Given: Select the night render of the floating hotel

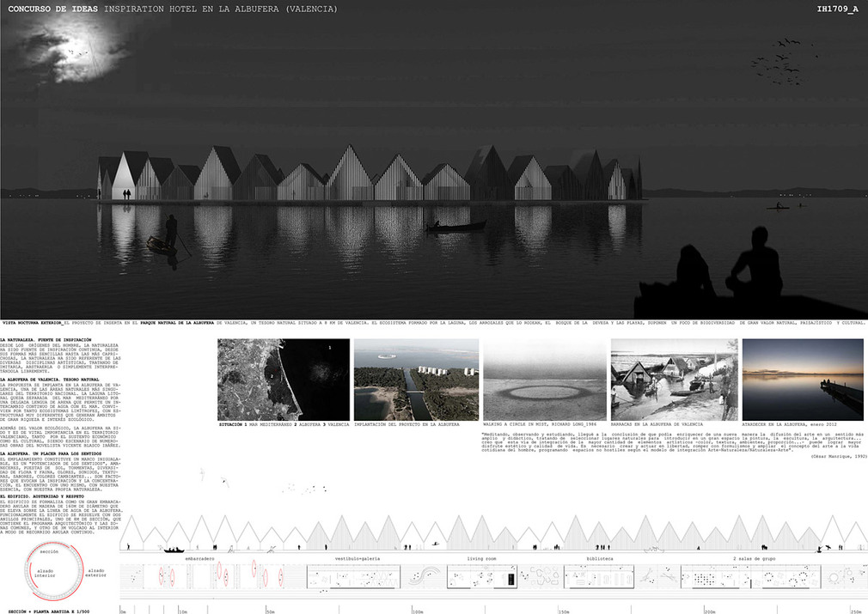Looking at the screenshot, I should [x=434, y=160].
